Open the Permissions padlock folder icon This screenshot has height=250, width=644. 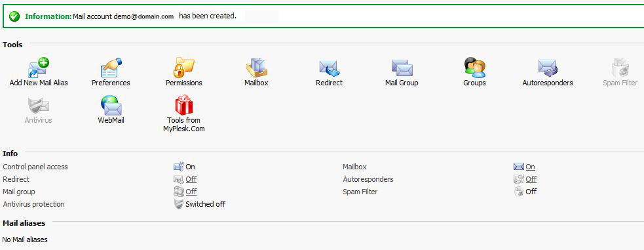[x=183, y=68]
